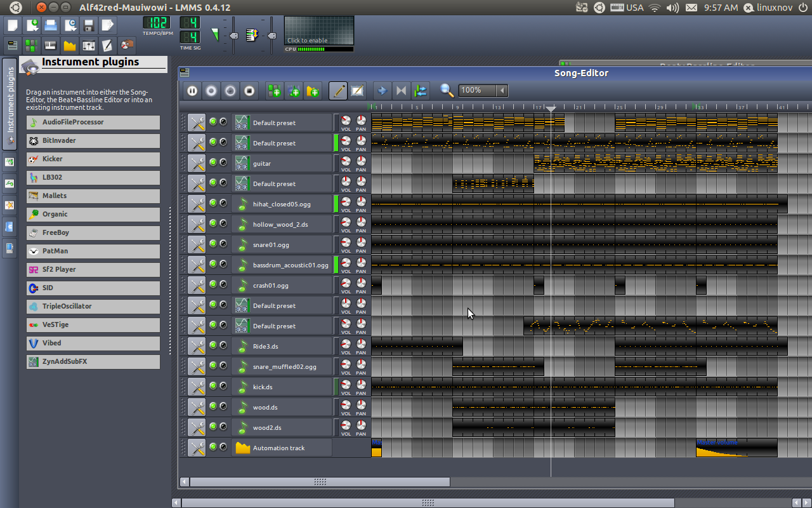This screenshot has height=508, width=812.
Task: Mute the guitar track with green LED
Action: click(x=213, y=163)
